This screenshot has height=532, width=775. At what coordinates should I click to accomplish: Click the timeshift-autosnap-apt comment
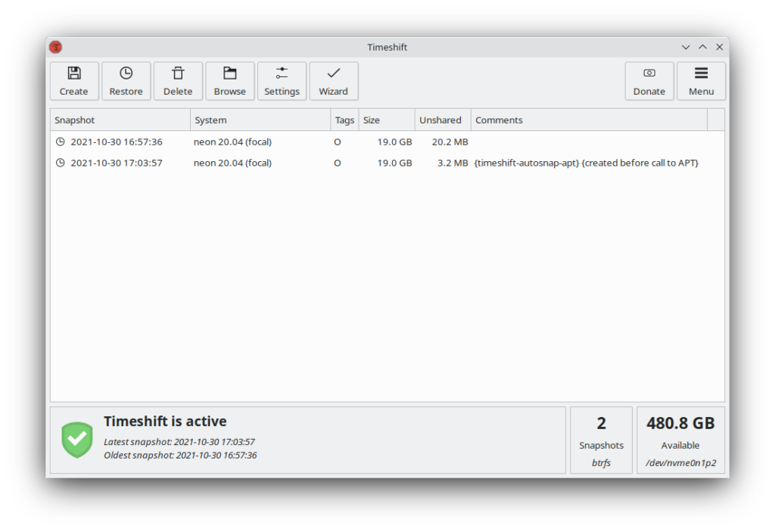587,163
